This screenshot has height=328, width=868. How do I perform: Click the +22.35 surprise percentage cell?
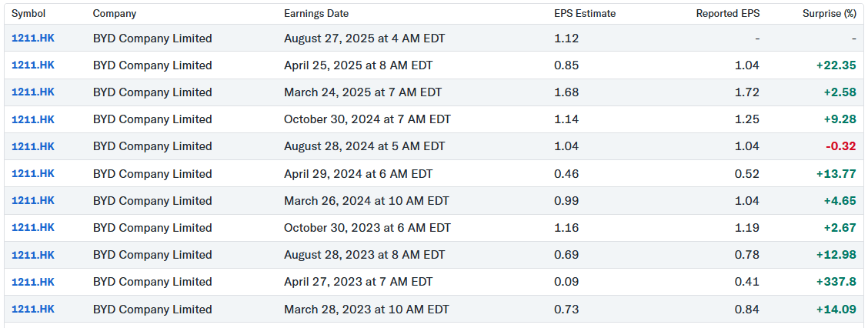(836, 65)
